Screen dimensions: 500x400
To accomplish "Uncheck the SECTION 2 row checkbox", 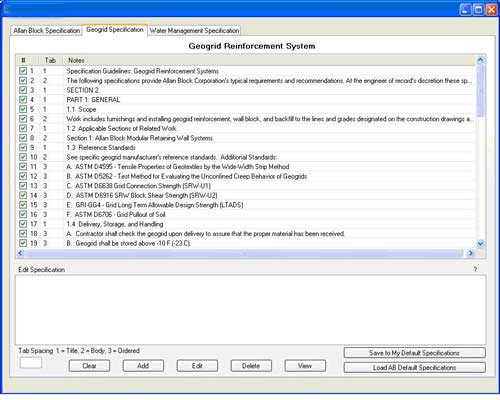I will (23, 90).
